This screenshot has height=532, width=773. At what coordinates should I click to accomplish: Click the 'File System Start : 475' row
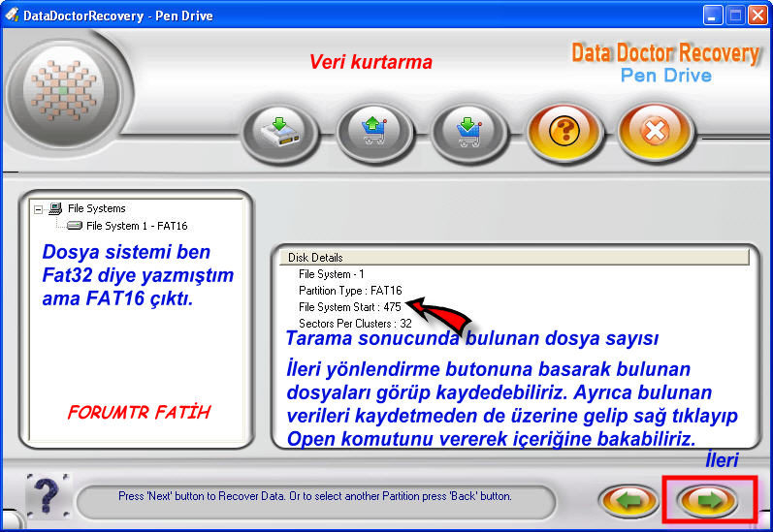pos(350,307)
